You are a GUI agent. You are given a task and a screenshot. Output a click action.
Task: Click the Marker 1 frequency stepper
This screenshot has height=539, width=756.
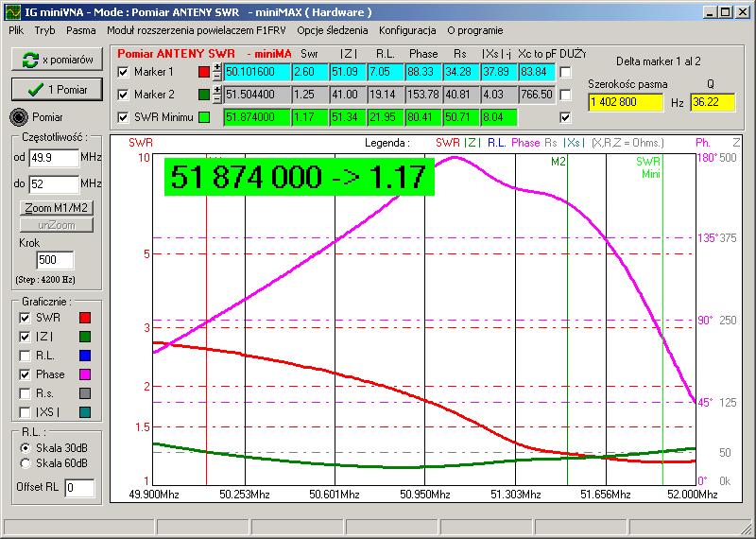pyautogui.click(x=217, y=72)
